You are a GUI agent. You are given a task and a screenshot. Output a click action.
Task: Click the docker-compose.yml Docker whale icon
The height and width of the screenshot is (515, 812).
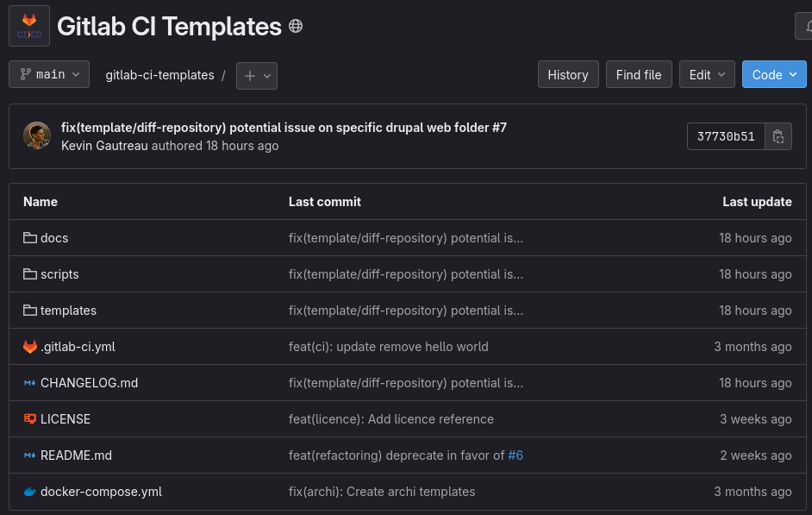[x=30, y=492]
